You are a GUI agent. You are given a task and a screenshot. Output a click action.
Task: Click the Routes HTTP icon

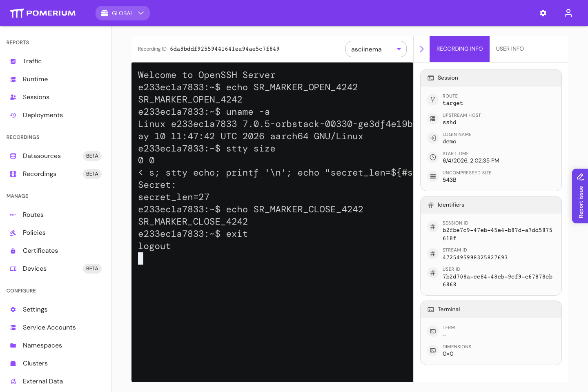13,215
